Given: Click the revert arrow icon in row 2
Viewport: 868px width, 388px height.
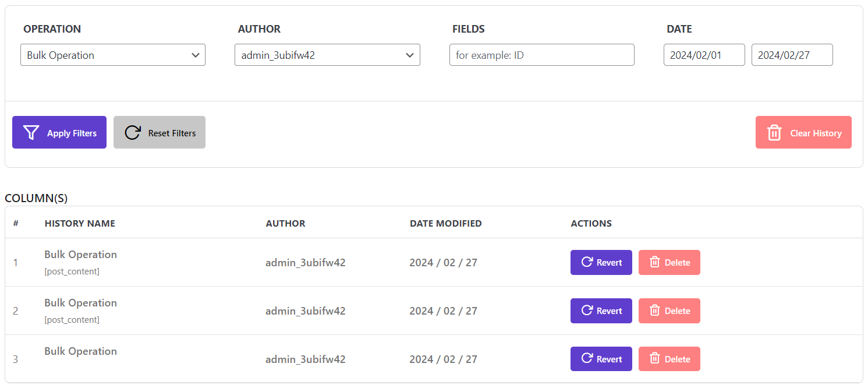Looking at the screenshot, I should (x=587, y=311).
